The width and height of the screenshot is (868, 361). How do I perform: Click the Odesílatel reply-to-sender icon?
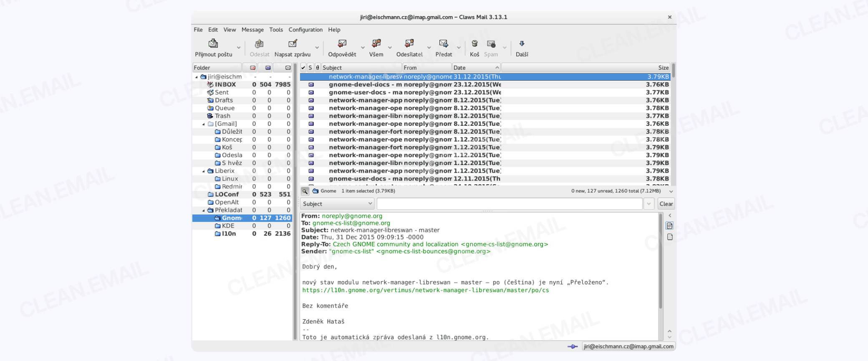pos(409,43)
